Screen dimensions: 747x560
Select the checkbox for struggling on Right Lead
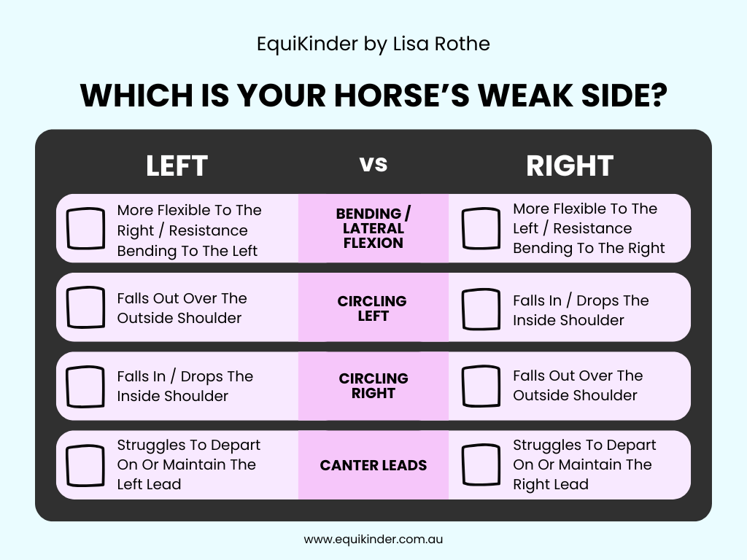pyautogui.click(x=481, y=465)
